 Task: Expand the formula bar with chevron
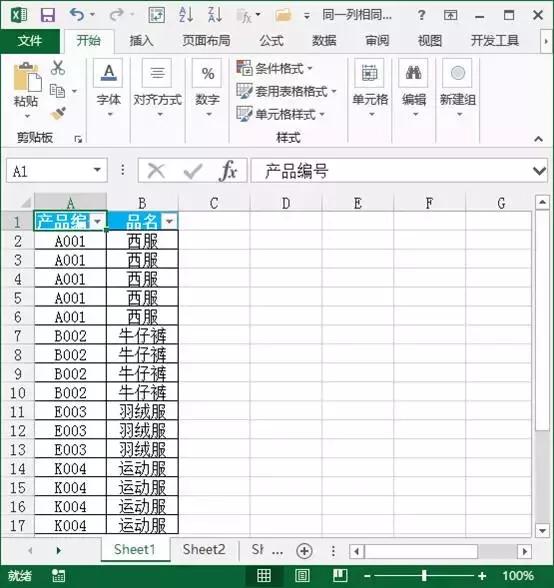[539, 171]
